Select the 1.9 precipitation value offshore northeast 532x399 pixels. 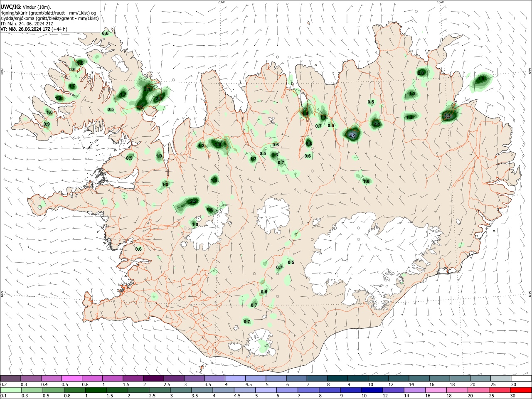481,79
